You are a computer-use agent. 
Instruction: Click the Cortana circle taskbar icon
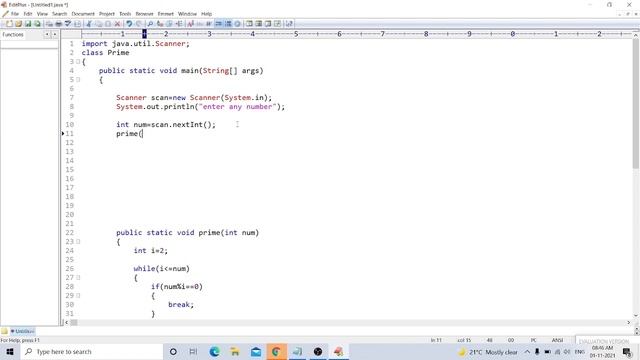(x=173, y=351)
